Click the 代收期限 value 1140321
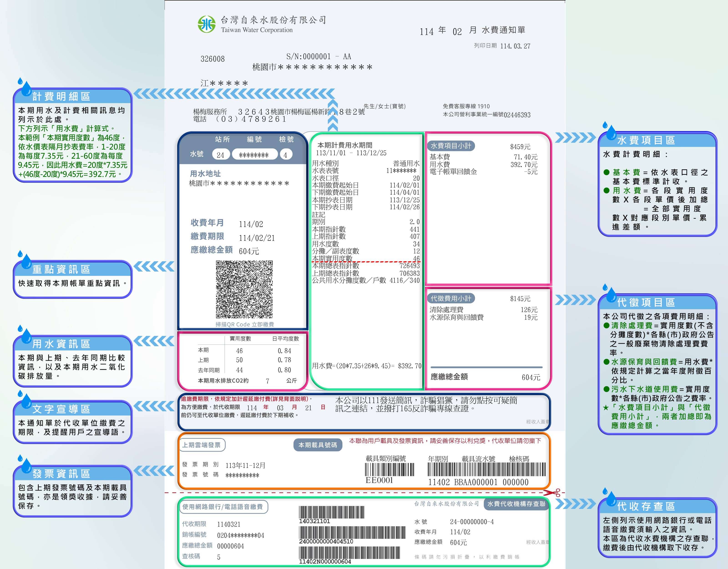Viewport: 728px width, 569px height. [229, 524]
